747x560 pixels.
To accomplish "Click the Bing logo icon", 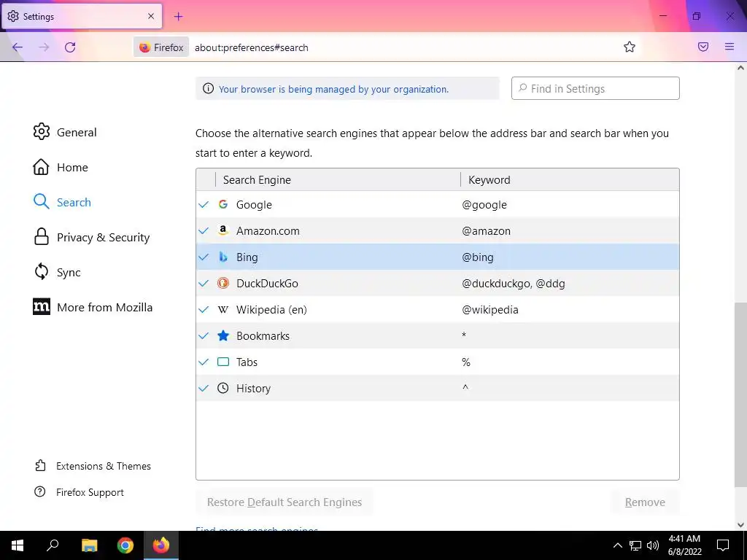I will click(223, 257).
